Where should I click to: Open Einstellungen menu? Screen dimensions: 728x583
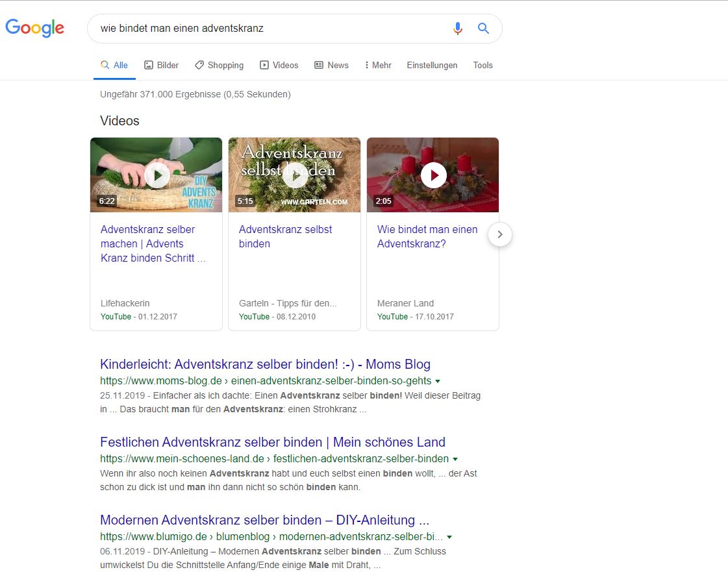(432, 65)
